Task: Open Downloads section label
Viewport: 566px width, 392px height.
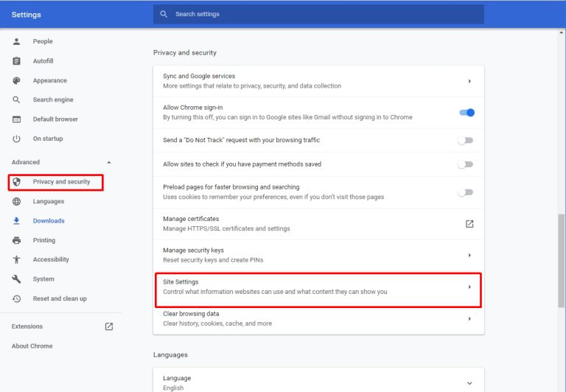Action: tap(49, 221)
